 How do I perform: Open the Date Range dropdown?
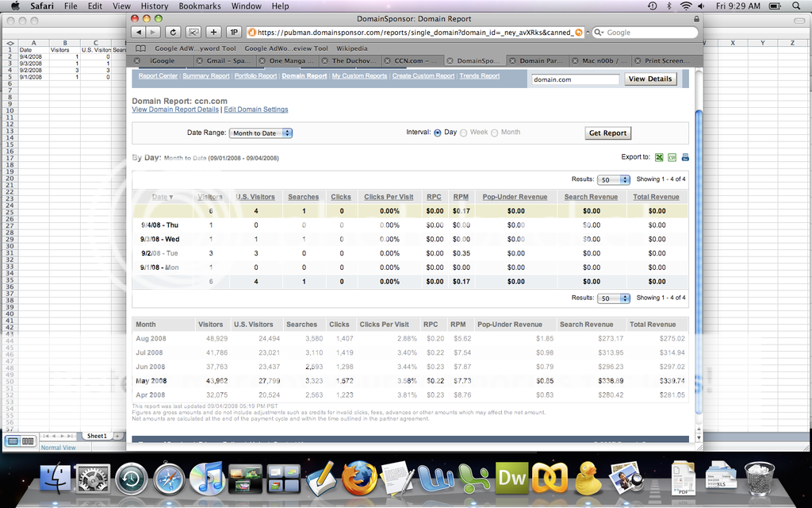coord(261,133)
